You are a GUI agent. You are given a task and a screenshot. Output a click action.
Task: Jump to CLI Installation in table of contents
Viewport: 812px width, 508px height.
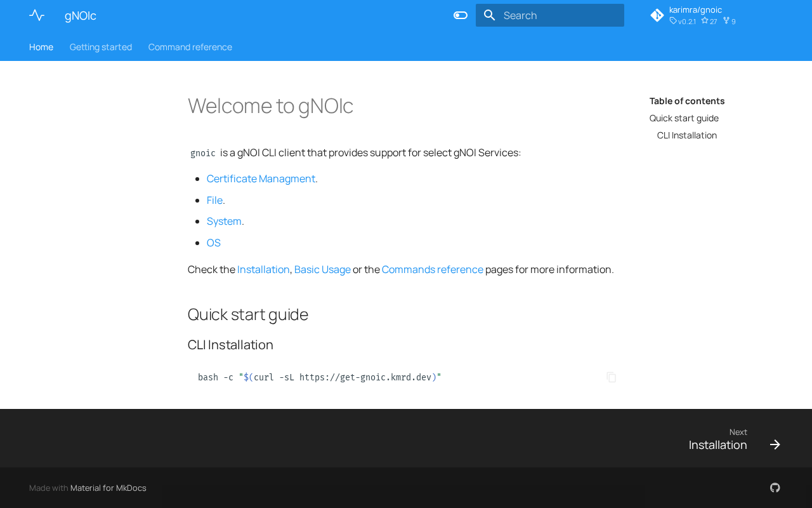687,135
